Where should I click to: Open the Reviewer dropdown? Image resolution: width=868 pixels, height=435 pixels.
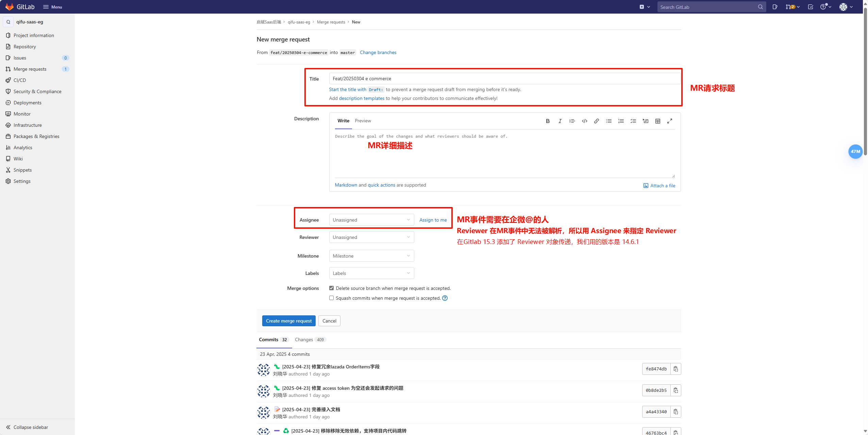pos(371,237)
